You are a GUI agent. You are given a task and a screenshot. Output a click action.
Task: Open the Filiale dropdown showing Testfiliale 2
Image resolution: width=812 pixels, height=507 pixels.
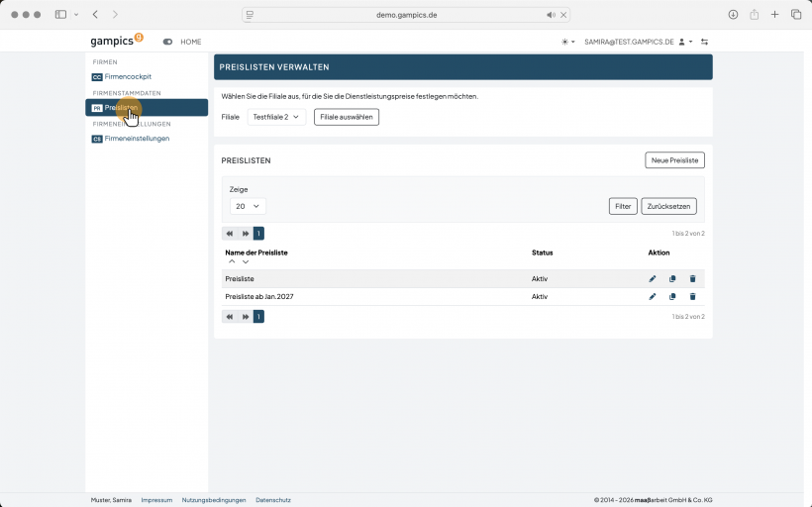pos(276,117)
